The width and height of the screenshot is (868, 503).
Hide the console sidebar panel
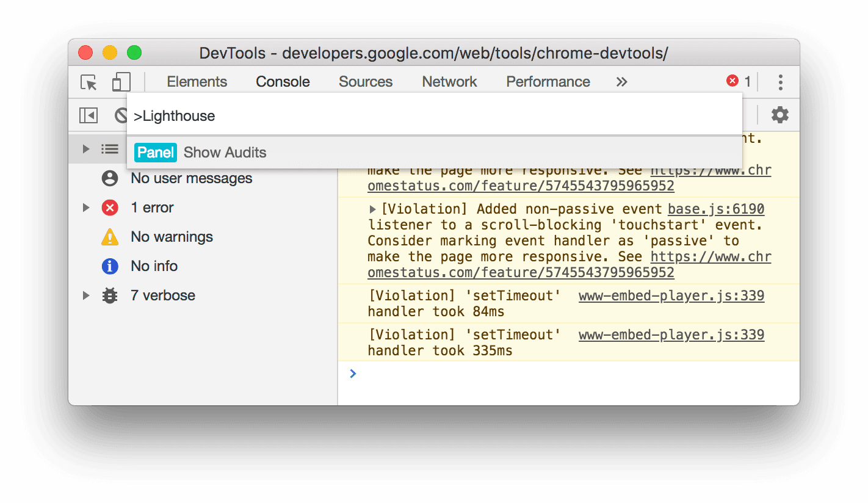89,115
